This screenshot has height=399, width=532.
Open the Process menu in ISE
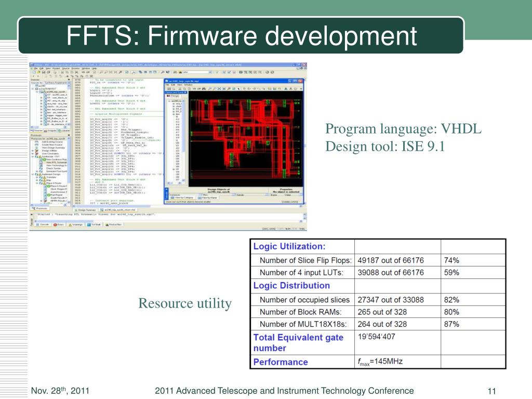[75, 69]
